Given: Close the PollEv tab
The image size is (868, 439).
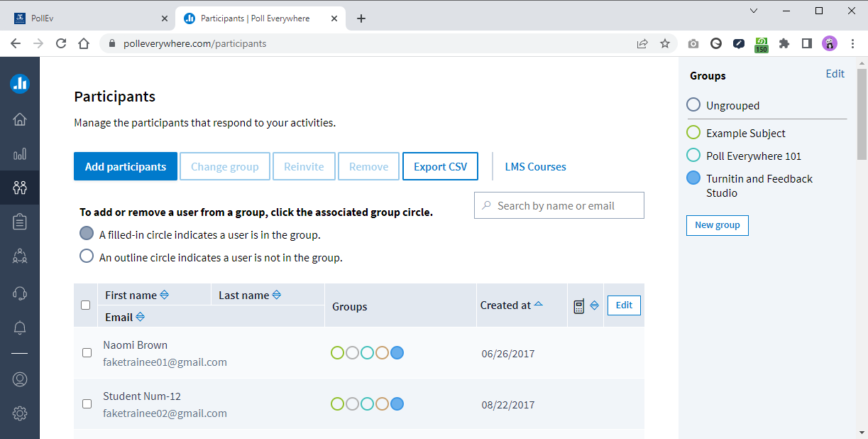Looking at the screenshot, I should [x=164, y=18].
